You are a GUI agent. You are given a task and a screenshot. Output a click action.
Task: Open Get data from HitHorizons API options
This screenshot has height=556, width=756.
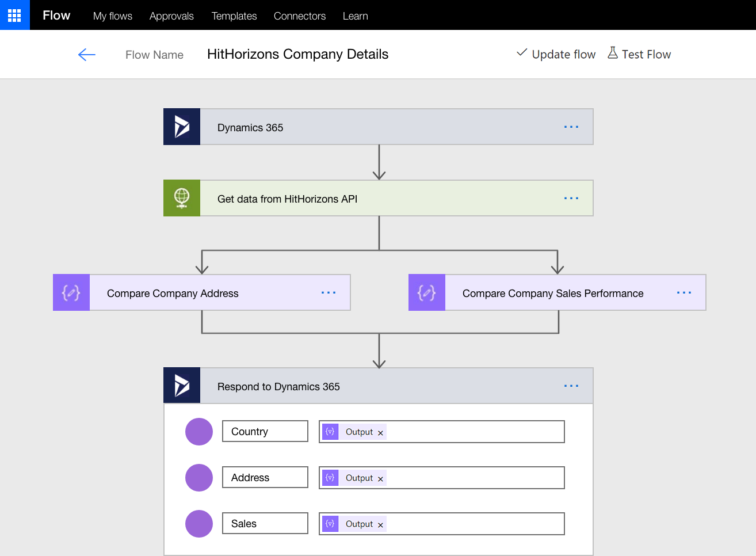pyautogui.click(x=571, y=198)
